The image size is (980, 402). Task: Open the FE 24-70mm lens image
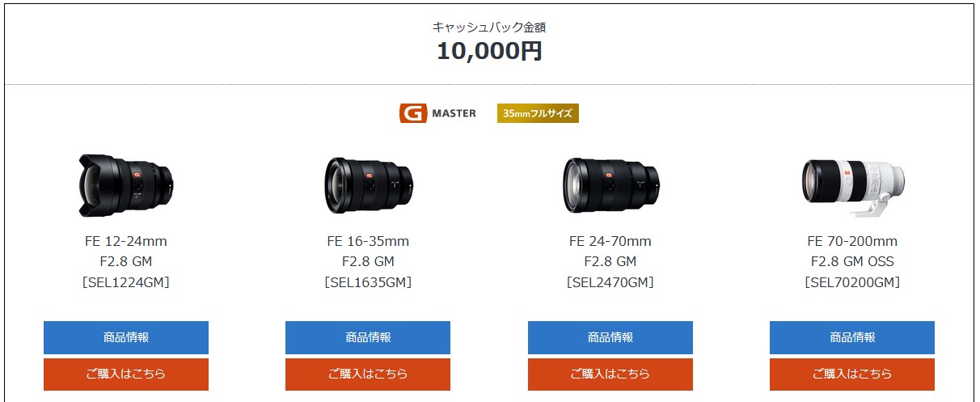pyautogui.click(x=610, y=184)
